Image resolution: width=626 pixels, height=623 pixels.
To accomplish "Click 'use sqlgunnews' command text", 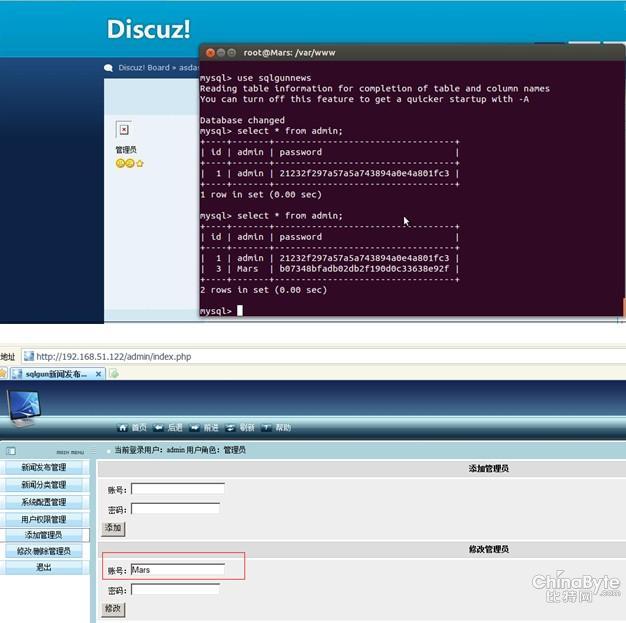I will click(274, 78).
